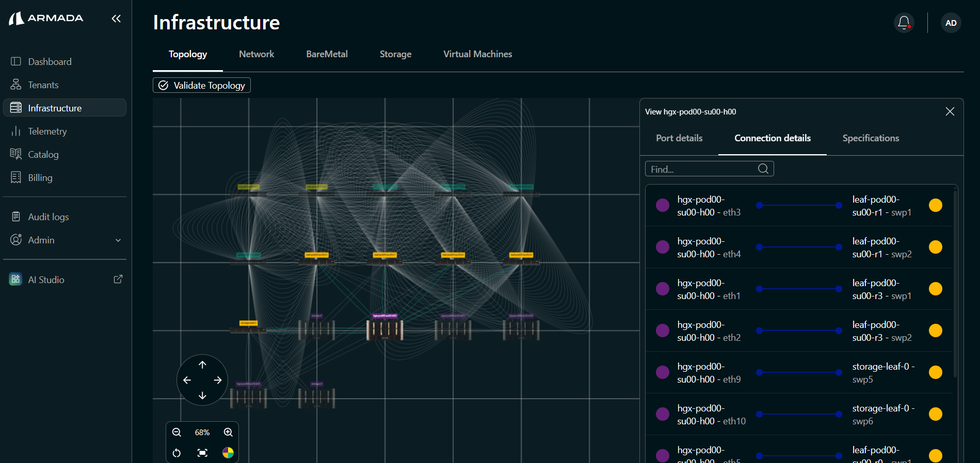This screenshot has width=980, height=463.
Task: Fit the topology to screen
Action: pyautogui.click(x=202, y=453)
